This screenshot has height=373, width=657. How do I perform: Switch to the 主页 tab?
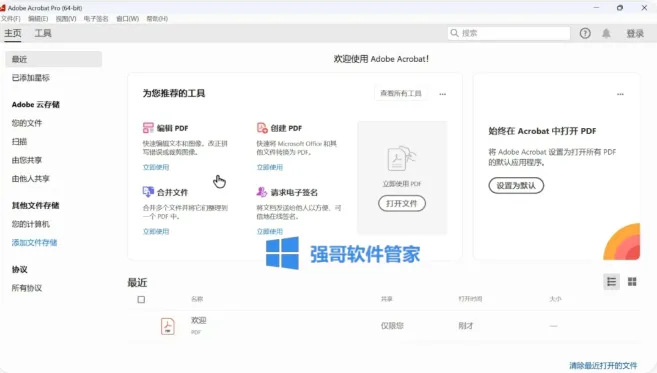13,33
